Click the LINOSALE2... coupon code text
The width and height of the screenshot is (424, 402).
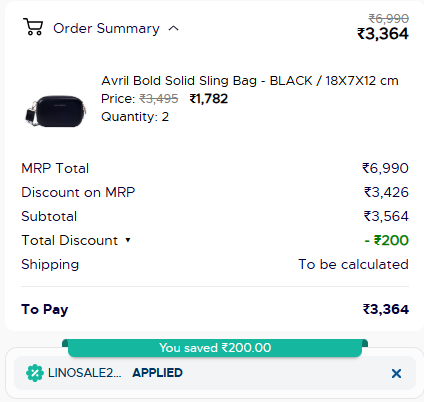point(85,373)
